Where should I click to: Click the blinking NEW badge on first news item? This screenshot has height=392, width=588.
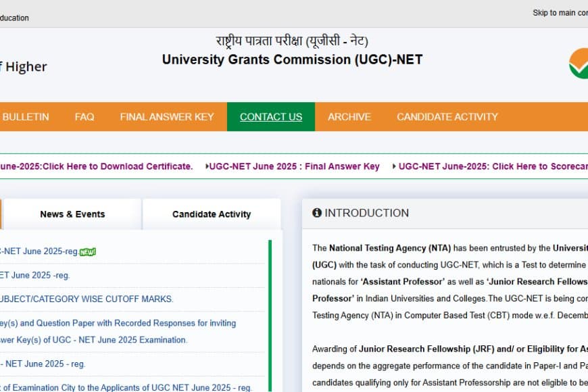click(87, 251)
